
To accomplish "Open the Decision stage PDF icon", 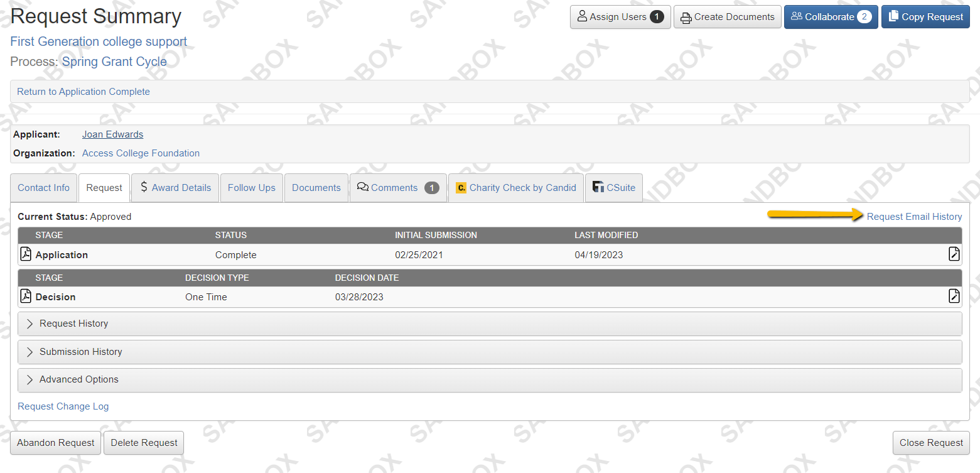I will click(x=26, y=296).
